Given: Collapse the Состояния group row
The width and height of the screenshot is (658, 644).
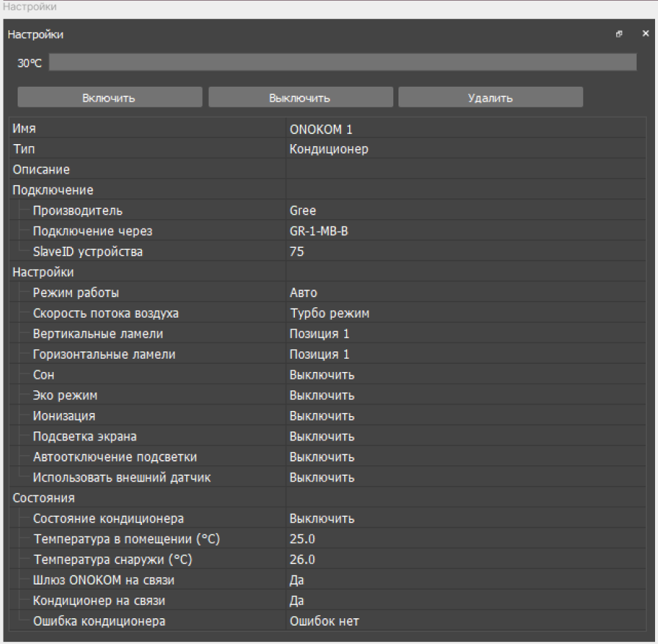Looking at the screenshot, I should [x=43, y=498].
